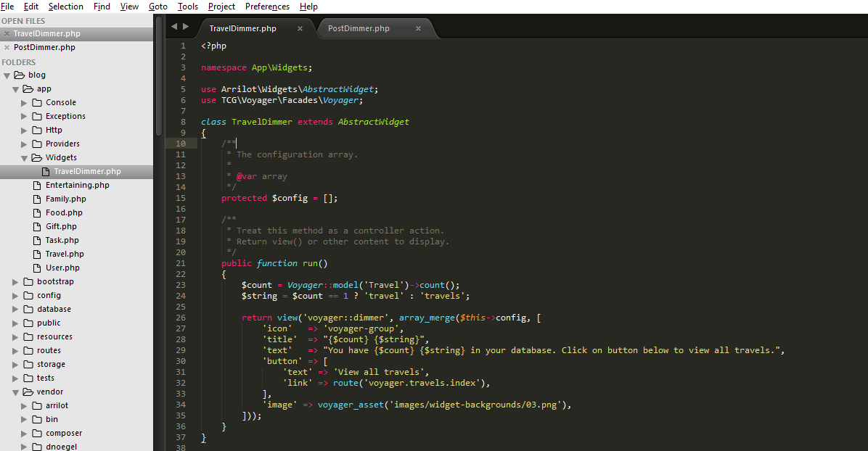The width and height of the screenshot is (868, 451).
Task: Expand the tests folder
Action: pyautogui.click(x=15, y=378)
